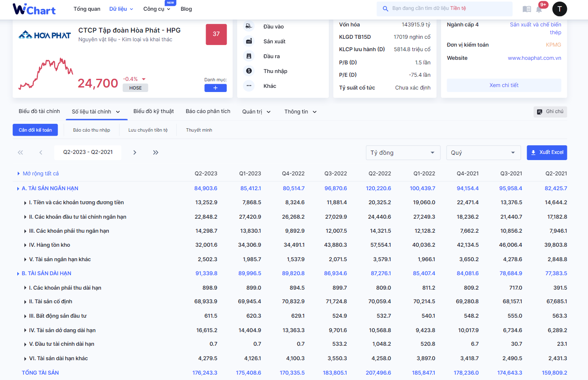Open Thông tin tab dropdown
This screenshot has width=588, height=380.
pos(300,112)
